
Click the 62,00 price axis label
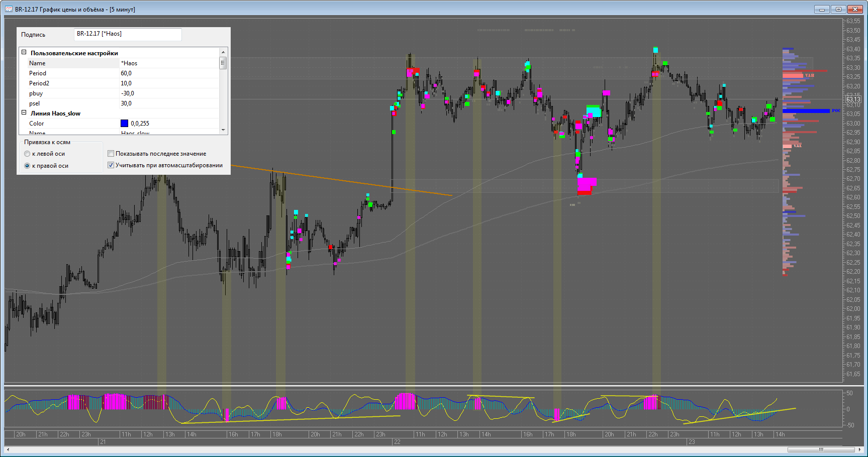pos(853,308)
